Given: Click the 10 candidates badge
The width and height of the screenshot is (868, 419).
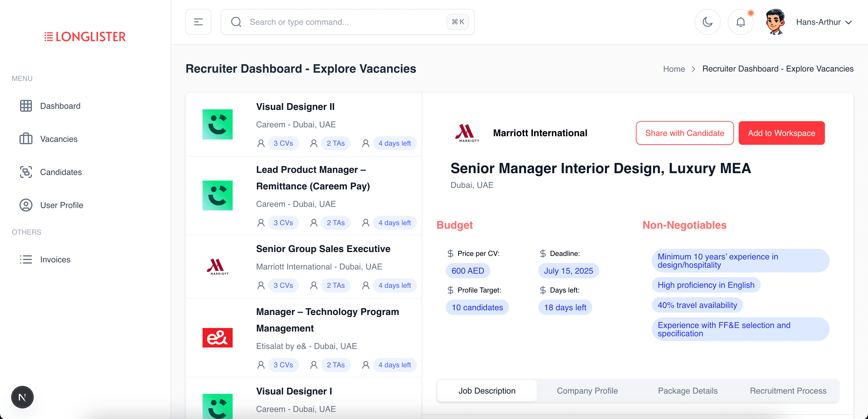Looking at the screenshot, I should (477, 307).
